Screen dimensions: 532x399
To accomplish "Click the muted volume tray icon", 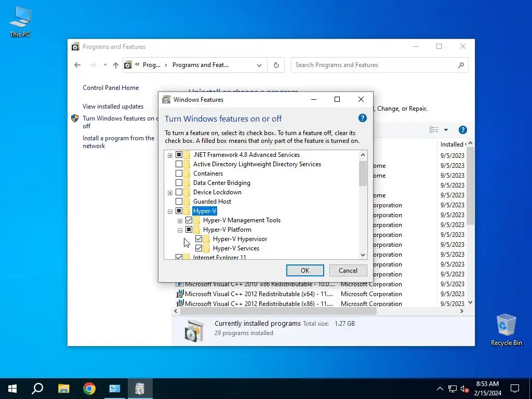I will pos(464,389).
